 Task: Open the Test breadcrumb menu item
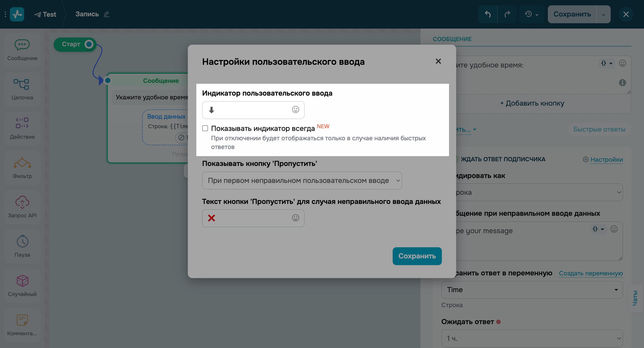point(45,14)
